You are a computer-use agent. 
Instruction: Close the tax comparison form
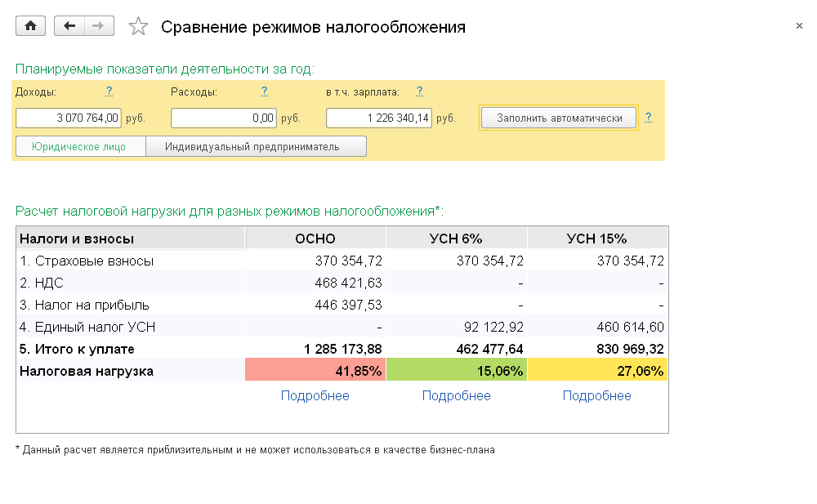tap(799, 26)
